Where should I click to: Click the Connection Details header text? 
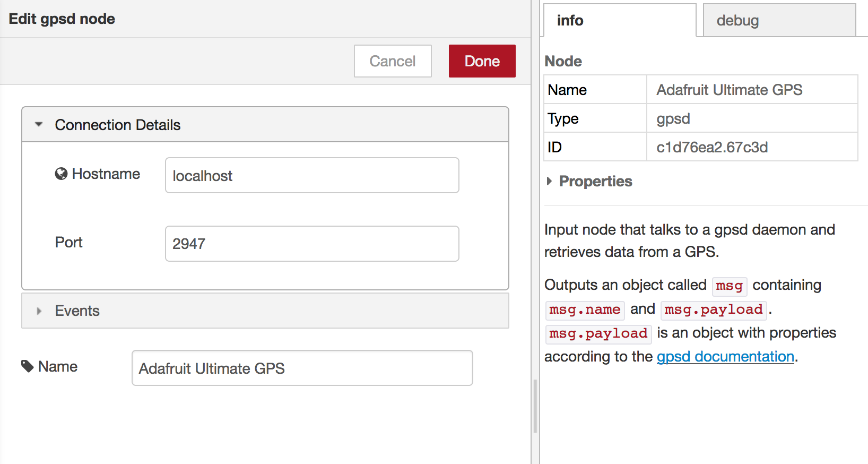[118, 125]
